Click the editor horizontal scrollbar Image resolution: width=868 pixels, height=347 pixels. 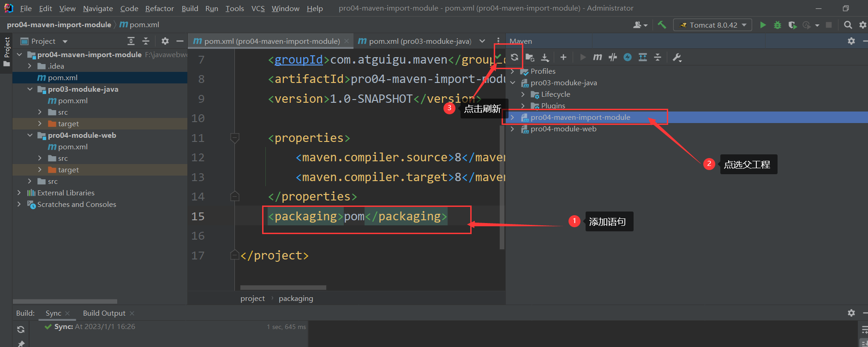point(283,288)
